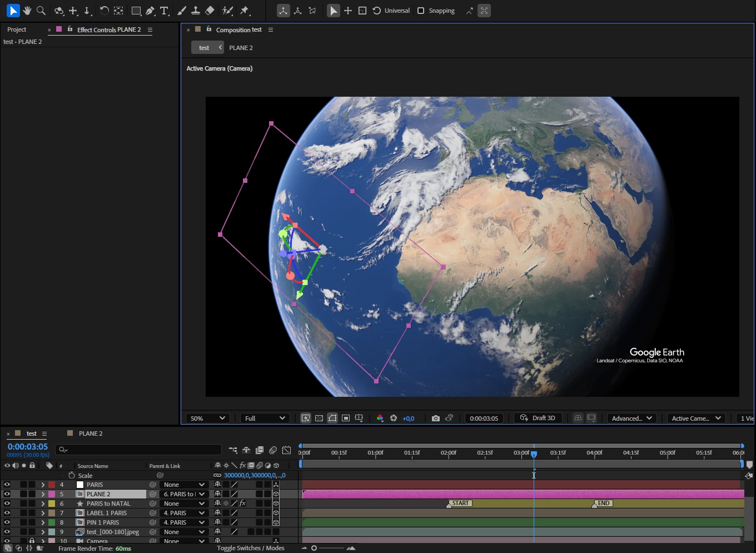Select the Rectangle shape tool
756x553 pixels.
coord(136,11)
